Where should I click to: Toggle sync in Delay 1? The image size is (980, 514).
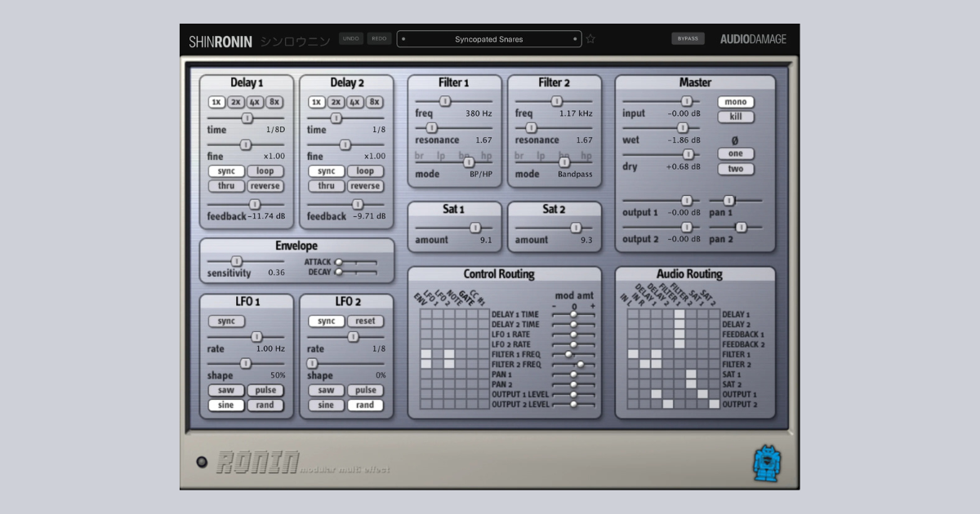tap(226, 171)
